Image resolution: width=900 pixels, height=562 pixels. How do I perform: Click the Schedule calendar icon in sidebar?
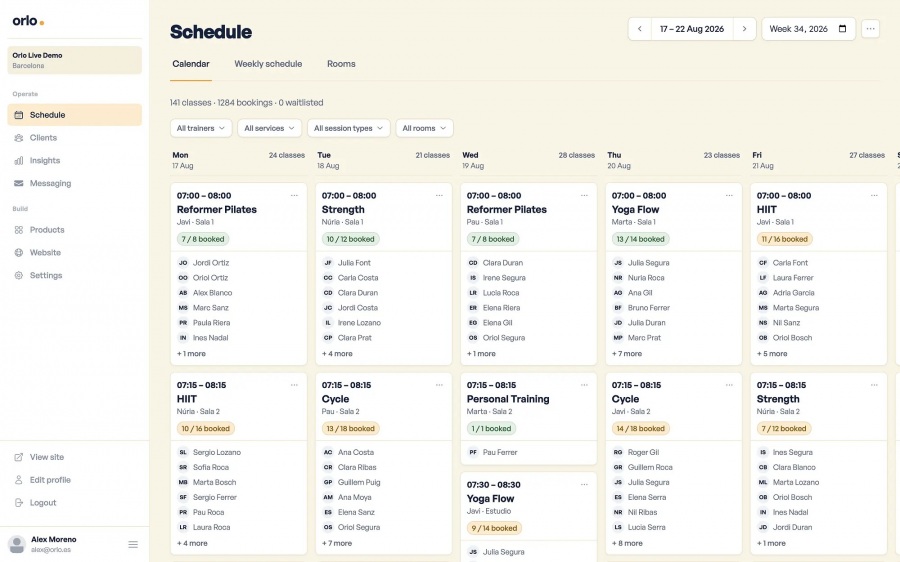(19, 115)
